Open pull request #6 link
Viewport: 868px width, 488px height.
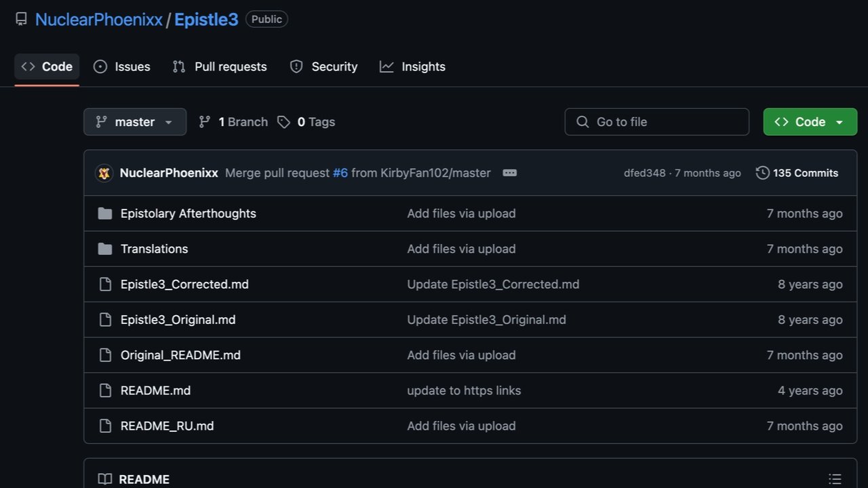click(340, 173)
